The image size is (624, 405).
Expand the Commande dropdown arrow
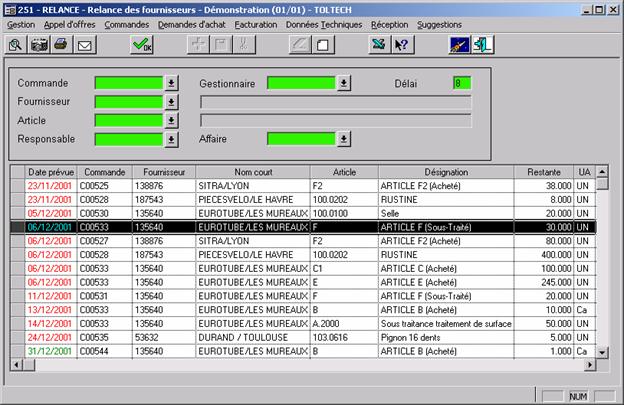click(x=171, y=83)
